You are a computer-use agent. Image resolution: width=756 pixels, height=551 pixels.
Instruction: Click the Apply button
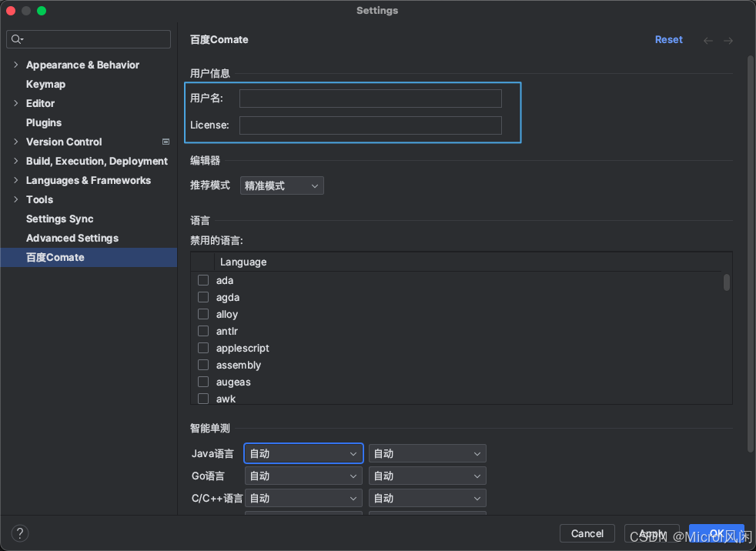[652, 533]
